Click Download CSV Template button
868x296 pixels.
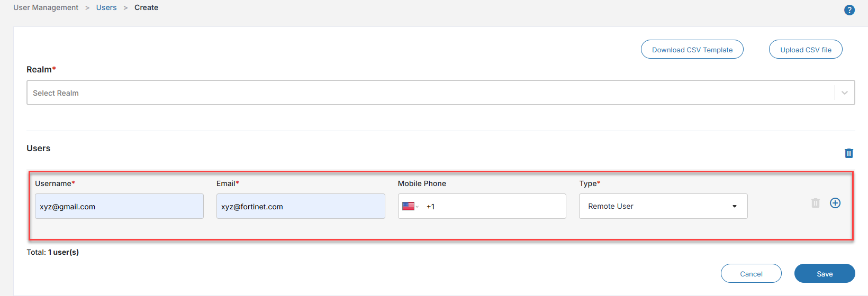(x=692, y=50)
